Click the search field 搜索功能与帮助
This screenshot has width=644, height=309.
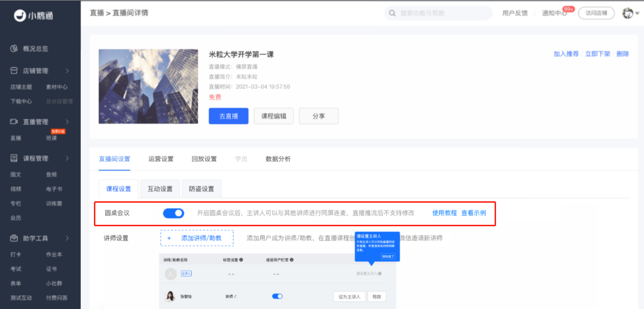coord(439,13)
